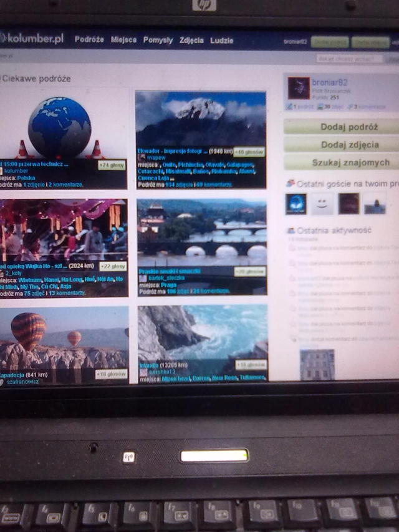
Task: Go to the Miejsca menu item
Action: click(123, 40)
